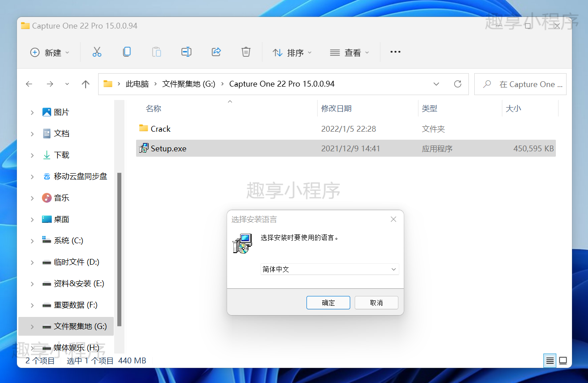The height and width of the screenshot is (383, 588).
Task: Select the Crack folder name
Action: 161,129
